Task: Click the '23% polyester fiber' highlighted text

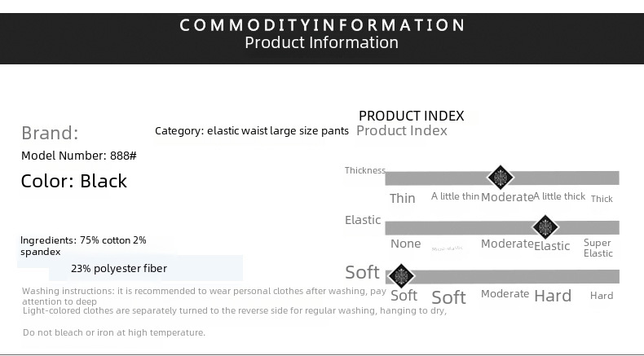Action: [119, 269]
